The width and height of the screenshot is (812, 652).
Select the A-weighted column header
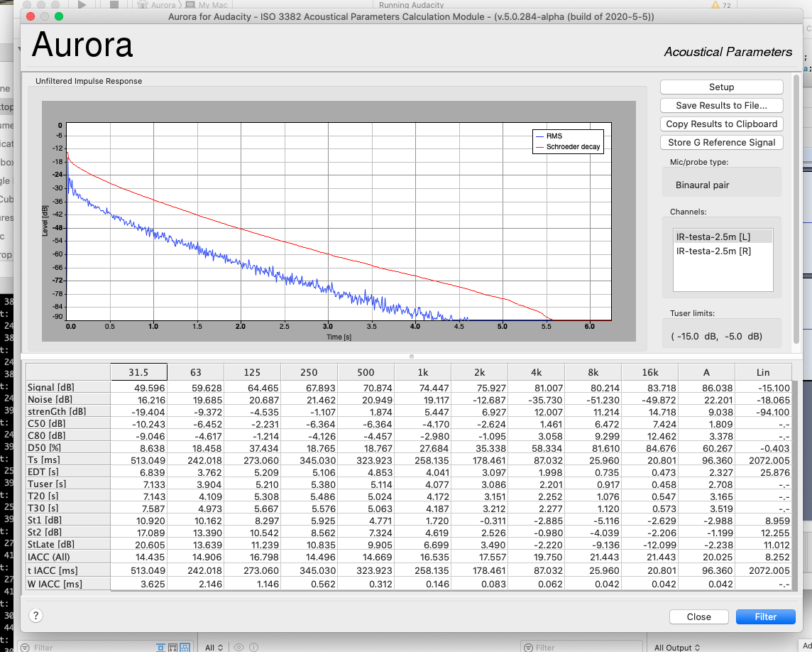point(706,372)
